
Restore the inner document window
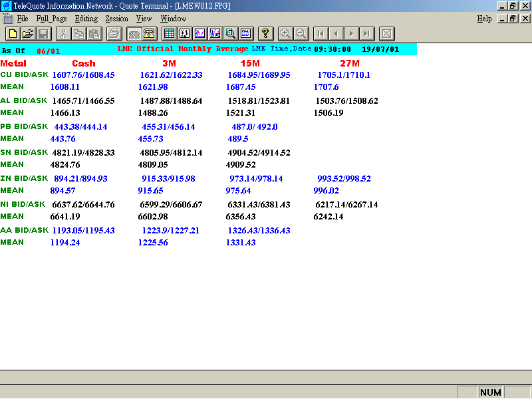point(513,19)
